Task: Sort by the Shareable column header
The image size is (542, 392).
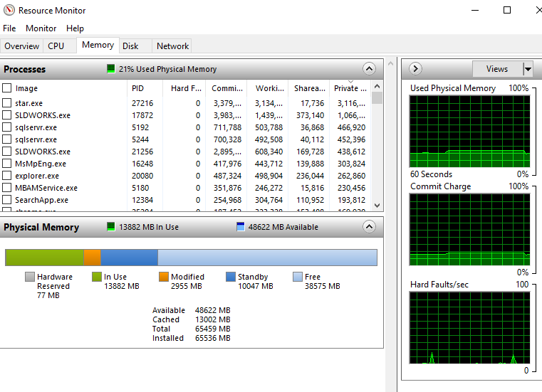Action: pyautogui.click(x=309, y=88)
